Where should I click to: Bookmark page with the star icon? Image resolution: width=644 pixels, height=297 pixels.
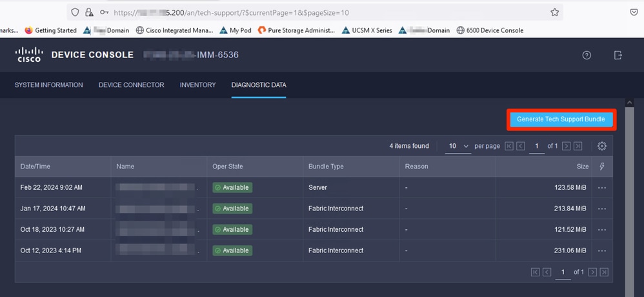coord(554,12)
